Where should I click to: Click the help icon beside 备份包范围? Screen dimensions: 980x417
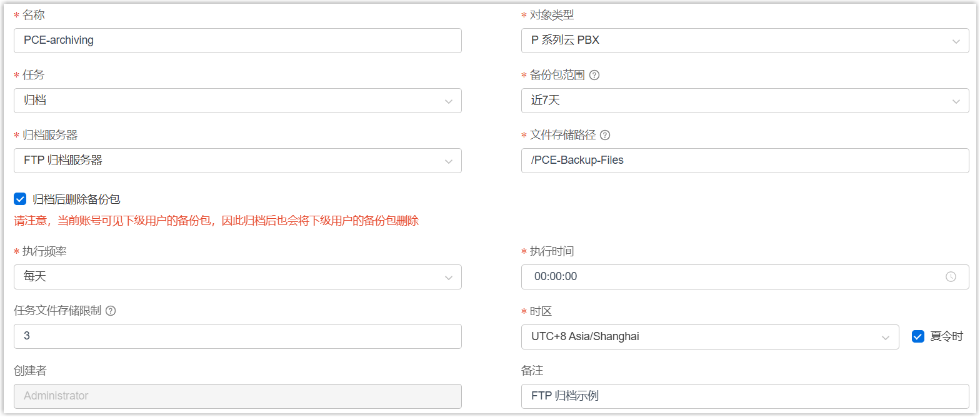tap(594, 75)
